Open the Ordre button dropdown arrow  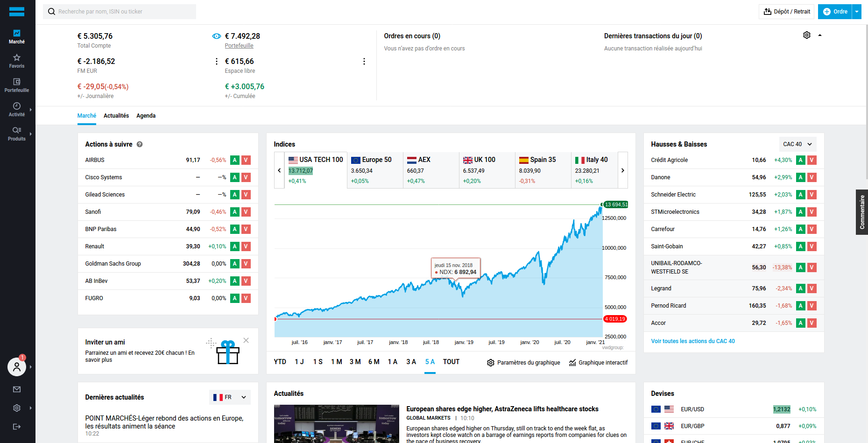[857, 12]
